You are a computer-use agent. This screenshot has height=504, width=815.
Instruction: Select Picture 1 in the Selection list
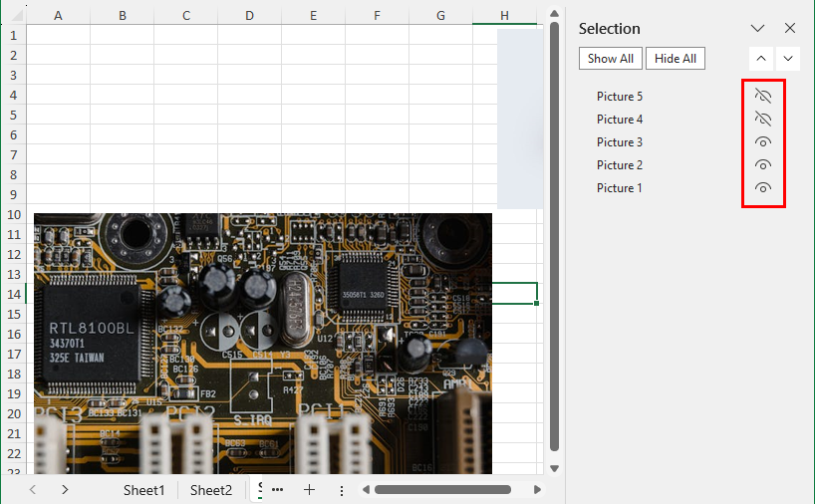click(619, 187)
